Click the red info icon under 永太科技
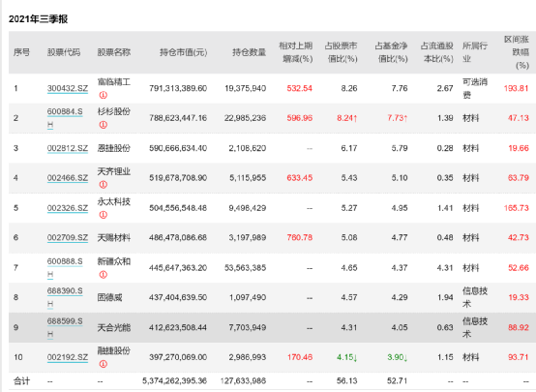 tap(103, 215)
